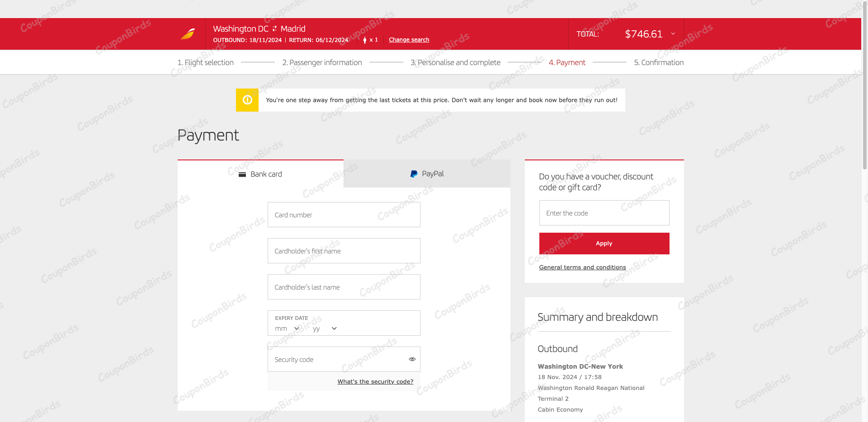This screenshot has width=868, height=422.
Task: Switch to the PayPal payment tab
Action: click(x=427, y=173)
